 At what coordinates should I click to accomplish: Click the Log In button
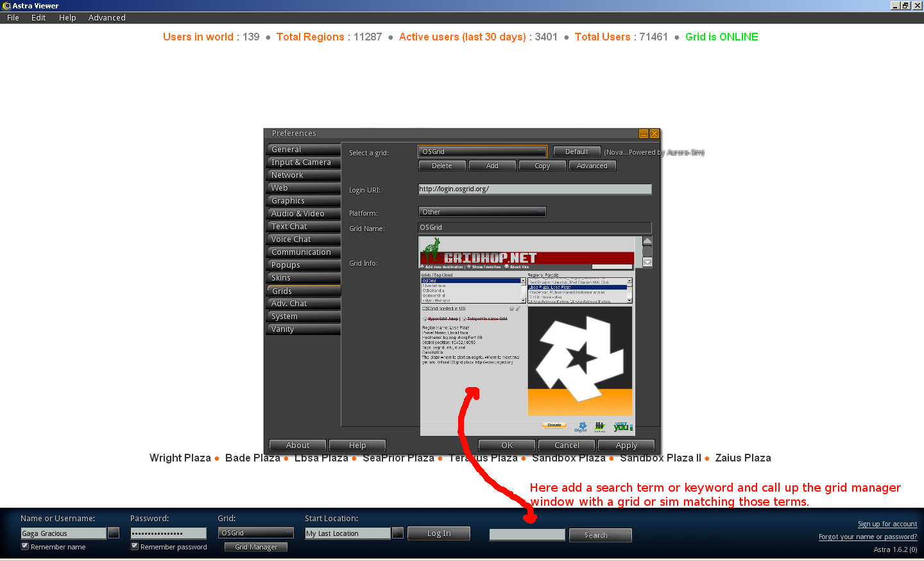439,533
